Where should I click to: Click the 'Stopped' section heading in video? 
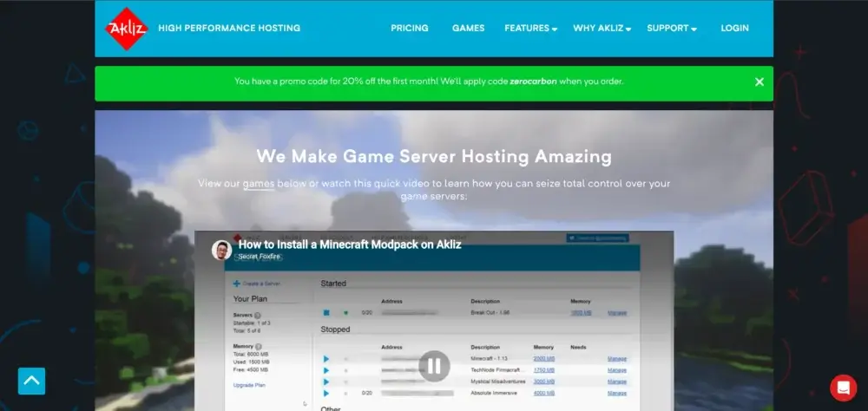pyautogui.click(x=335, y=329)
